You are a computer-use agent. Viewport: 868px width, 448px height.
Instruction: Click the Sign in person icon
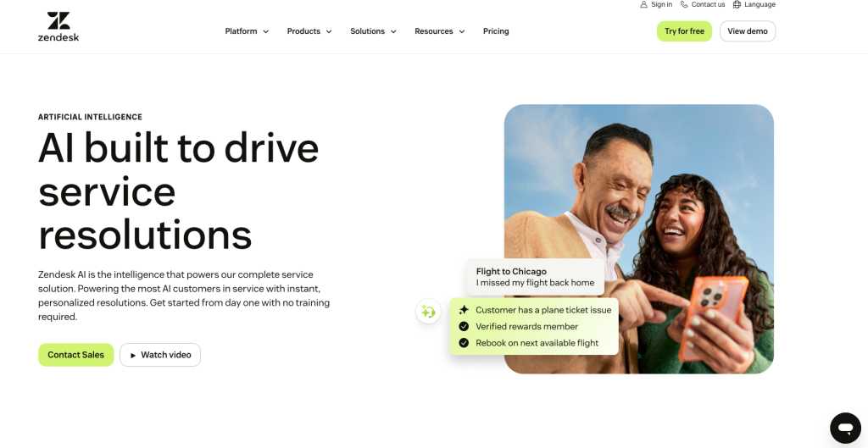tap(644, 4)
